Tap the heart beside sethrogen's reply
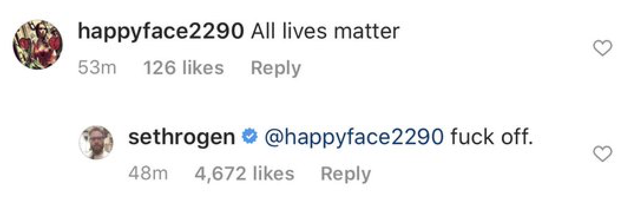644x216 pixels. click(603, 154)
